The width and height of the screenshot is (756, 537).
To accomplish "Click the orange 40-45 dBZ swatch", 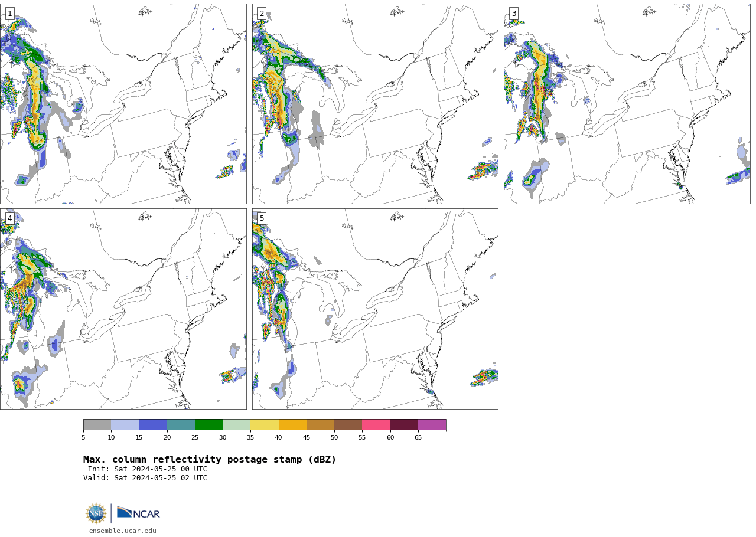I will pos(292,425).
